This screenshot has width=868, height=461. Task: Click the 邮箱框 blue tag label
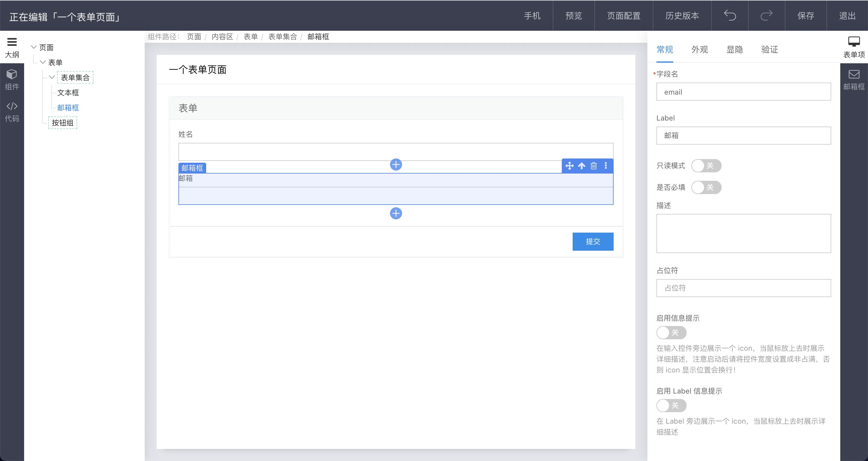pyautogui.click(x=192, y=168)
